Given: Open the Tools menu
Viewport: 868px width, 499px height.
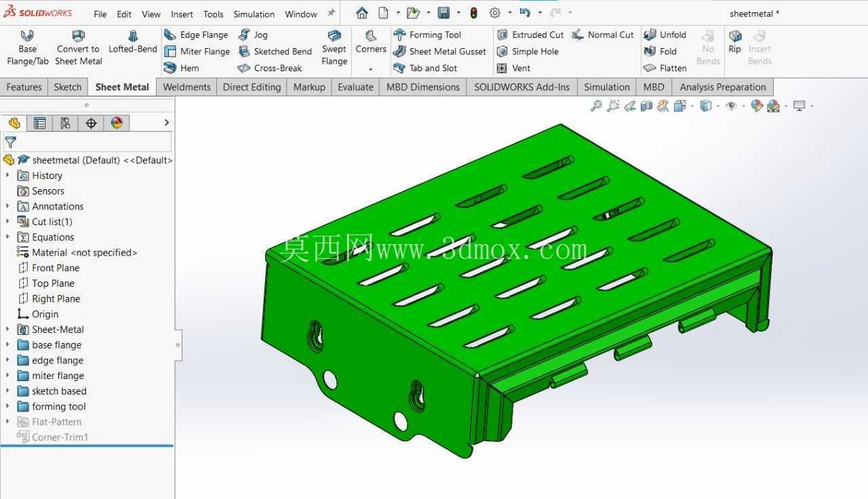Looking at the screenshot, I should (x=213, y=14).
